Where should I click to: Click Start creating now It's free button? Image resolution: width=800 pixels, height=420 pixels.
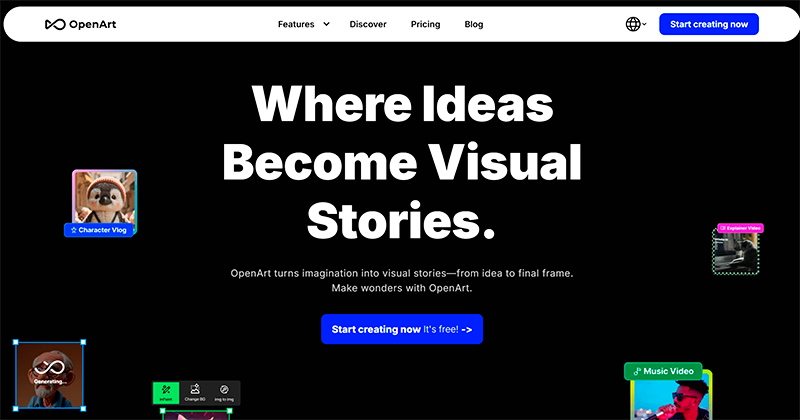point(402,329)
